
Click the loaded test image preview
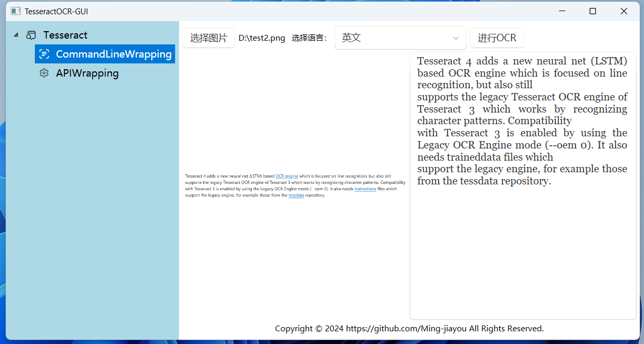pos(295,185)
